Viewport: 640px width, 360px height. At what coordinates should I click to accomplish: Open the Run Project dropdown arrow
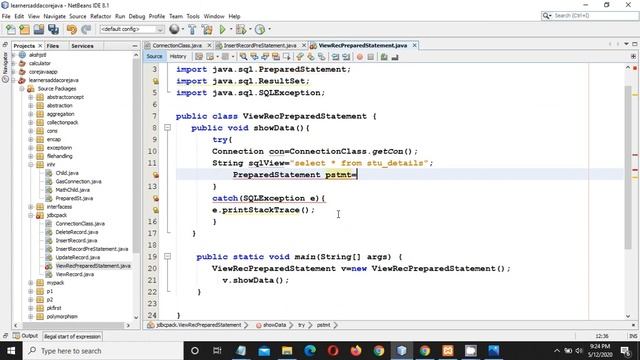pos(231,29)
